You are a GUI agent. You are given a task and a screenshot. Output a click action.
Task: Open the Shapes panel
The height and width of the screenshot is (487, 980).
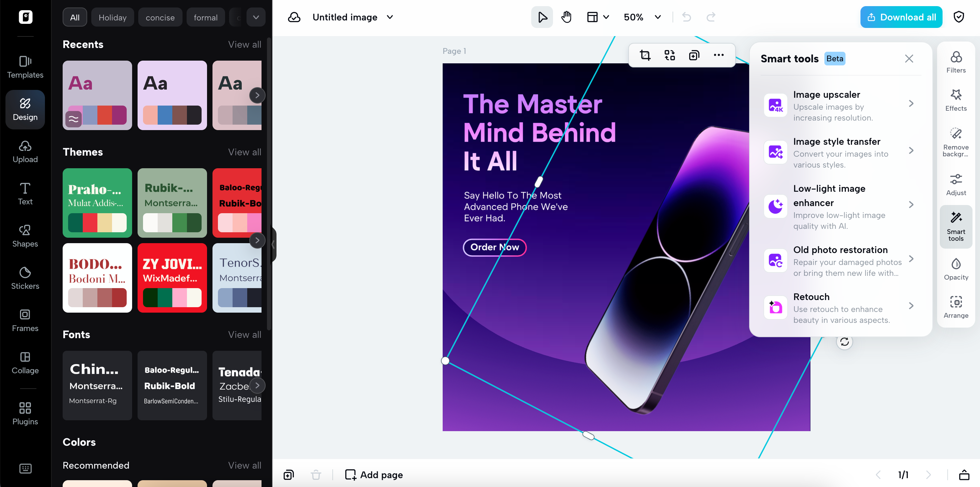(25, 236)
